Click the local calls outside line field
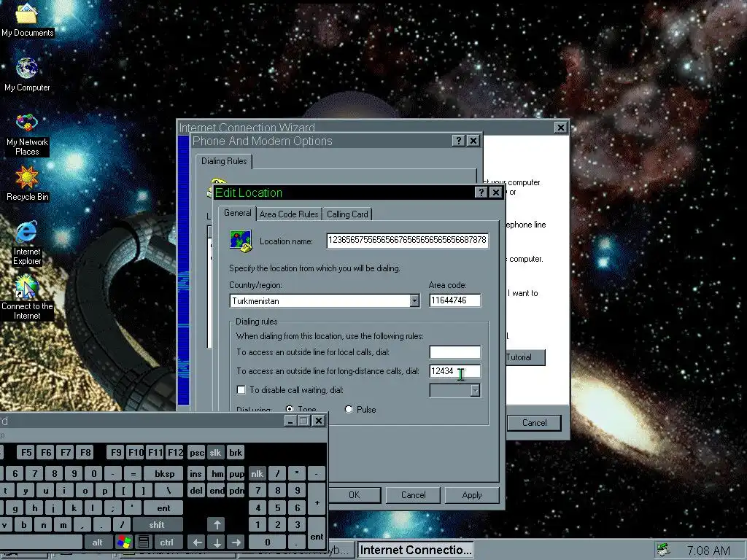This screenshot has height=560, width=747. [x=455, y=352]
